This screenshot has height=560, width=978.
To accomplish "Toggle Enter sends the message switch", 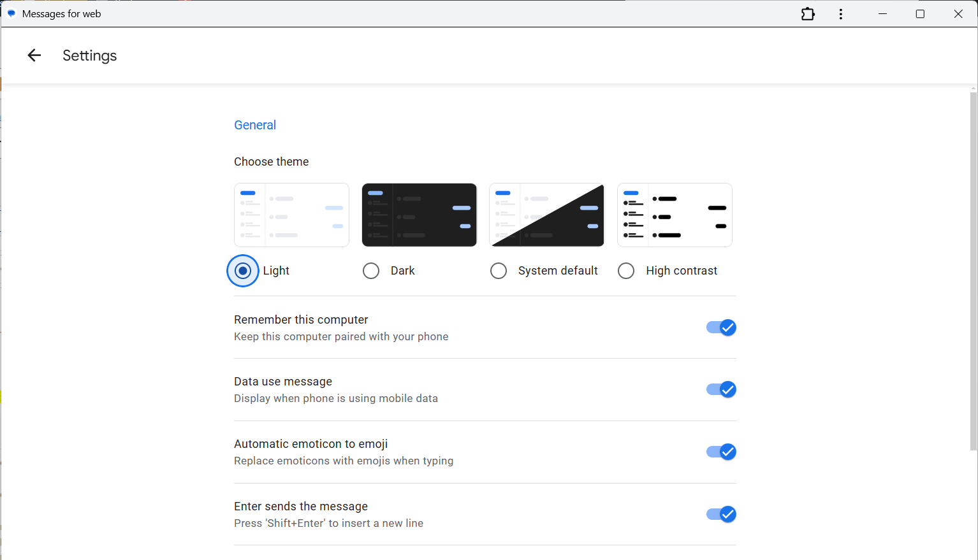I will click(x=721, y=514).
